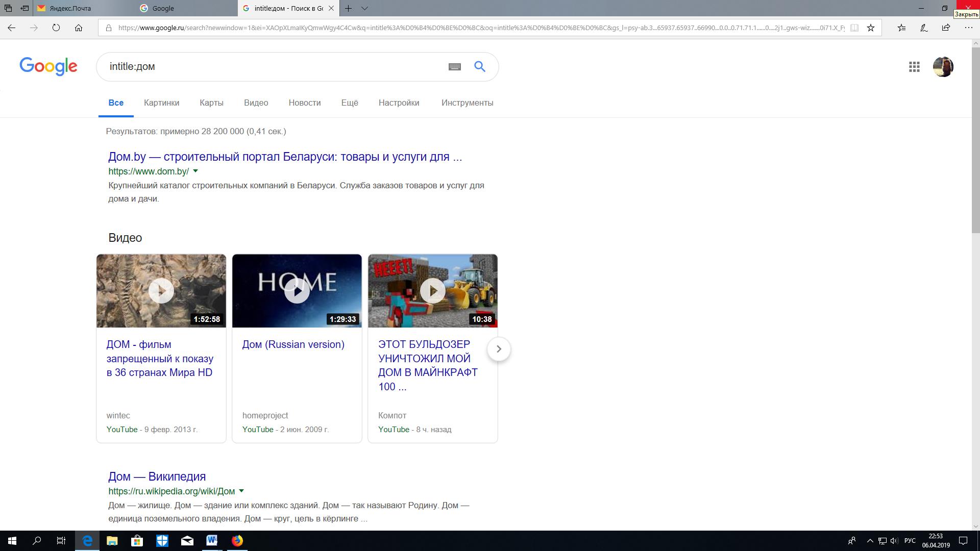Viewport: 980px width, 551px height.
Task: Open Windows taskbar search
Action: (x=37, y=541)
